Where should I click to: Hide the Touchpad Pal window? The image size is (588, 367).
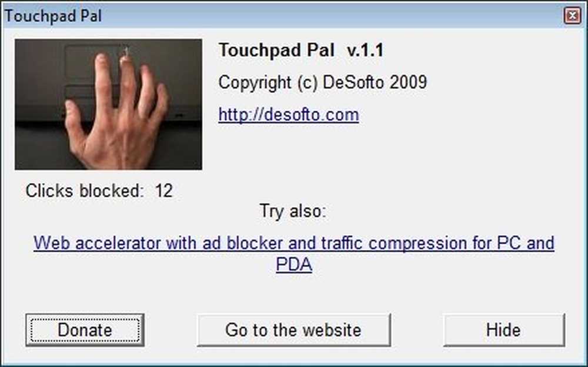504,330
